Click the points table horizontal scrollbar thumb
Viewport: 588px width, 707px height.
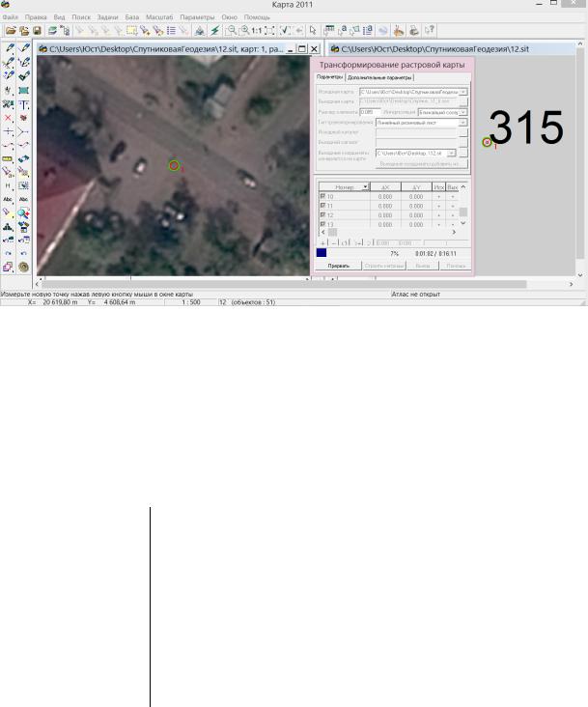click(x=332, y=232)
